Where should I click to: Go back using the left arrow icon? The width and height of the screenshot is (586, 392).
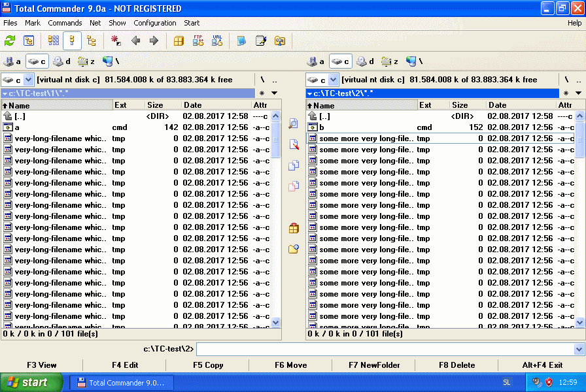click(135, 41)
